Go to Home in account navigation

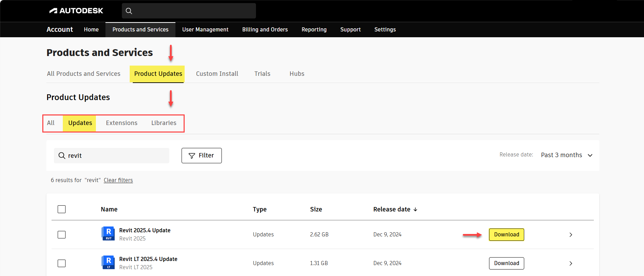click(91, 29)
